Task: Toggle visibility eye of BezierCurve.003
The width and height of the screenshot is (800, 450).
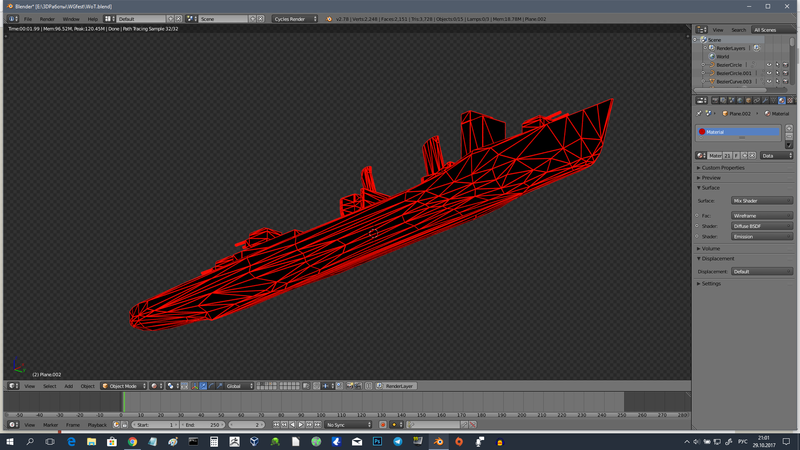Action: 769,81
